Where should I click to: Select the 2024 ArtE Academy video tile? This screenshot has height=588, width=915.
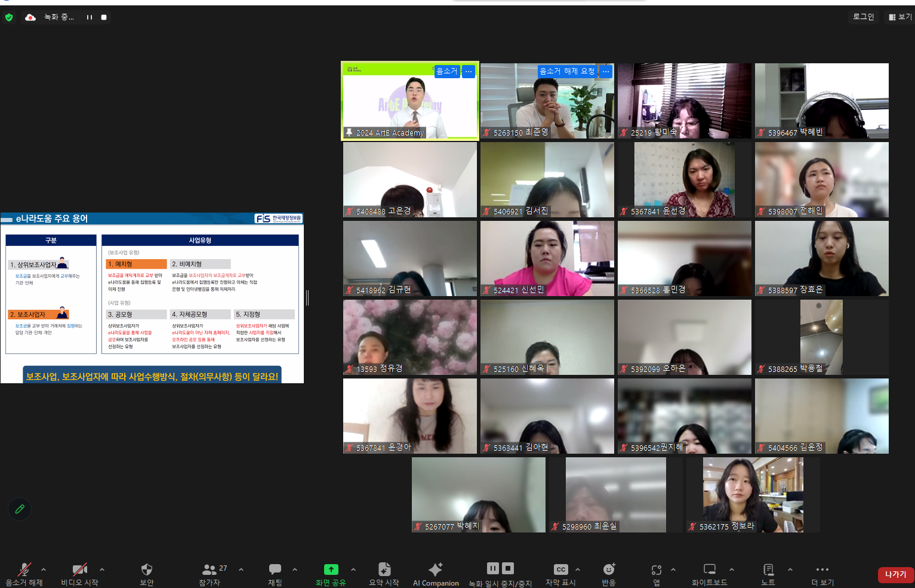click(x=410, y=101)
